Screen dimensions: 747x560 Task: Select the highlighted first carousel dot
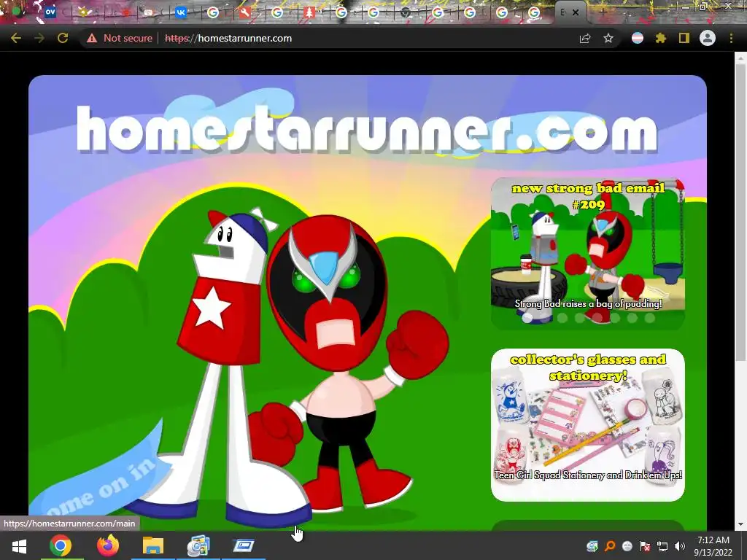coord(527,318)
